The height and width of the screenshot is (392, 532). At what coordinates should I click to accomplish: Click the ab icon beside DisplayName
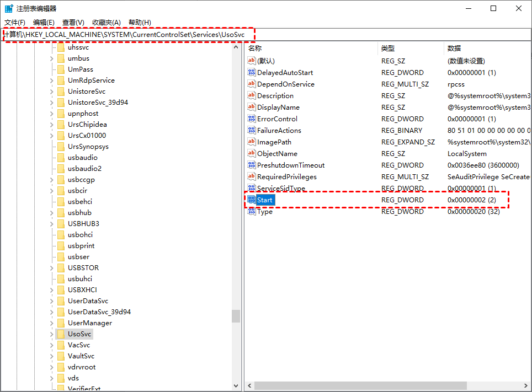(253, 107)
